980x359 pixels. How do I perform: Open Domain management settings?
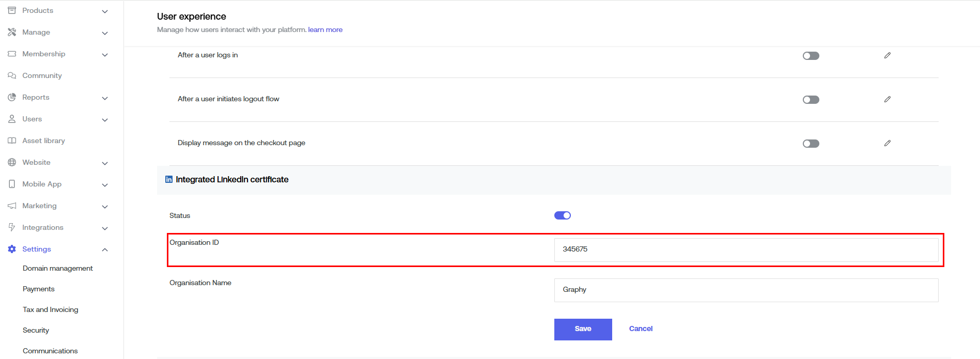pyautogui.click(x=58, y=268)
